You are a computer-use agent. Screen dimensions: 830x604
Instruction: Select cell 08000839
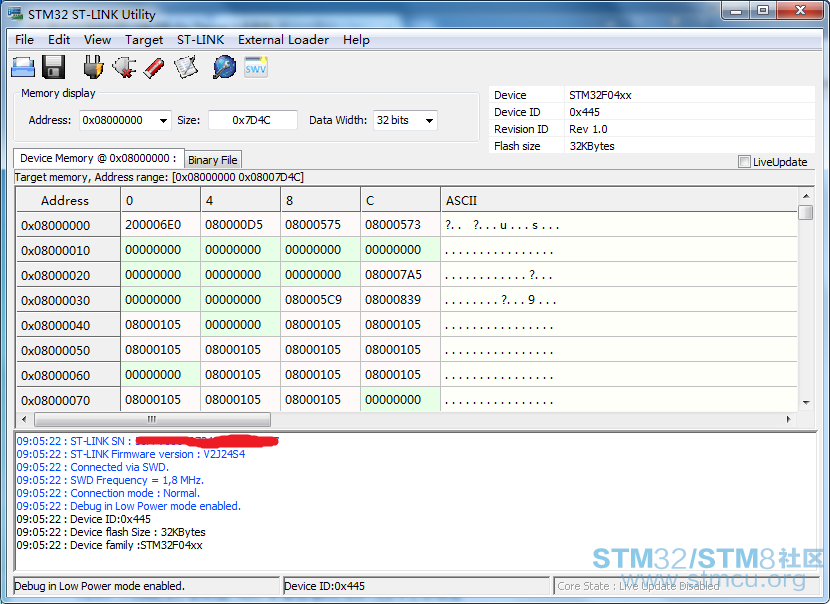click(401, 300)
